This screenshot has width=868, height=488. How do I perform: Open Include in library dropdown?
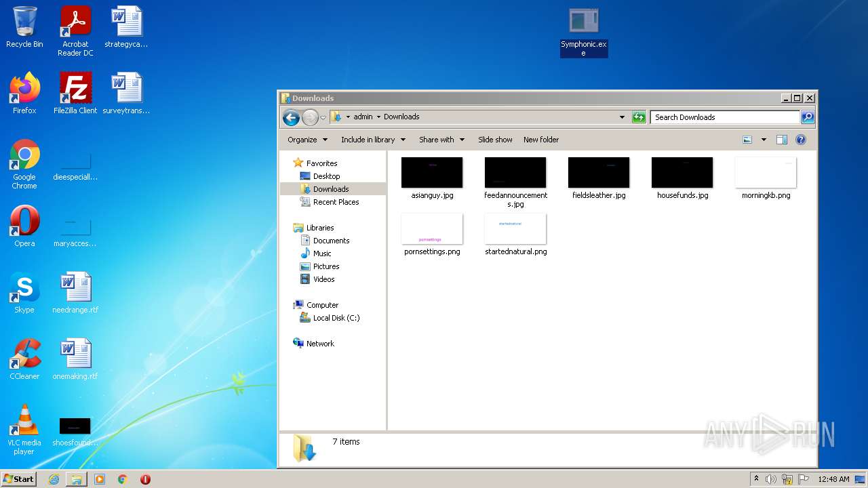[373, 140]
